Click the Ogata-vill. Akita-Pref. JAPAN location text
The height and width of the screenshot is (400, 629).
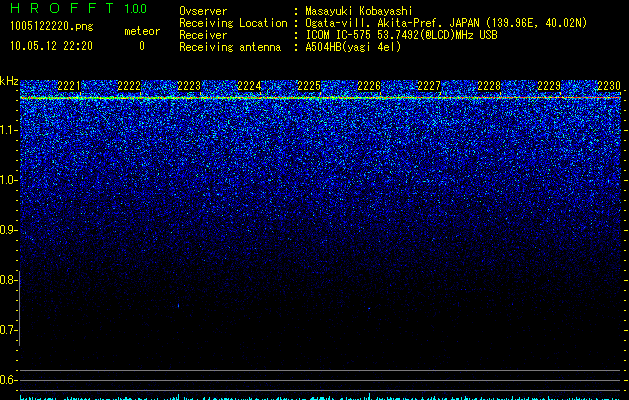[446, 23]
